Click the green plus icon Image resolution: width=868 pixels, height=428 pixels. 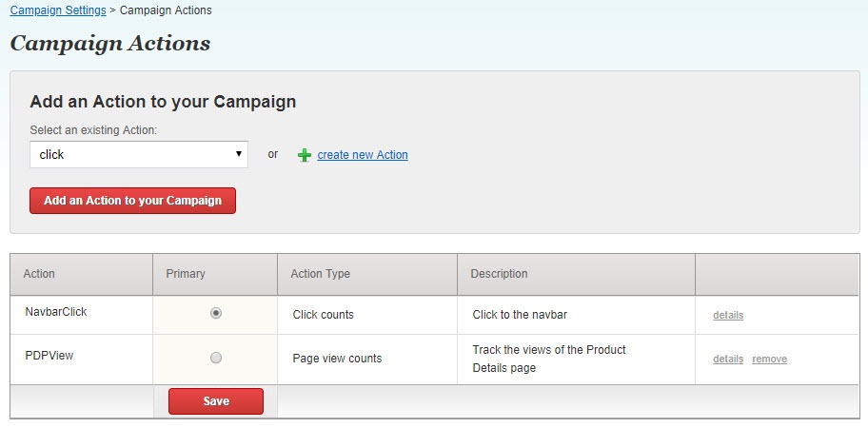[x=305, y=155]
